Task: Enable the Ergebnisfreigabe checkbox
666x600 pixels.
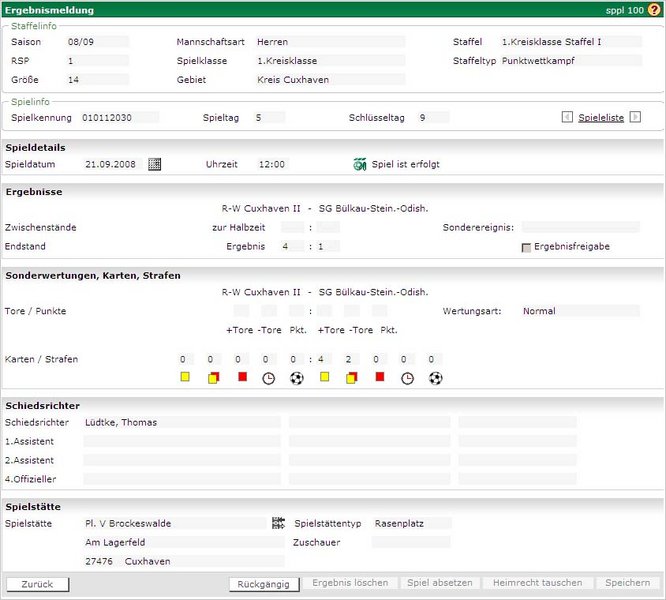Action: click(526, 247)
